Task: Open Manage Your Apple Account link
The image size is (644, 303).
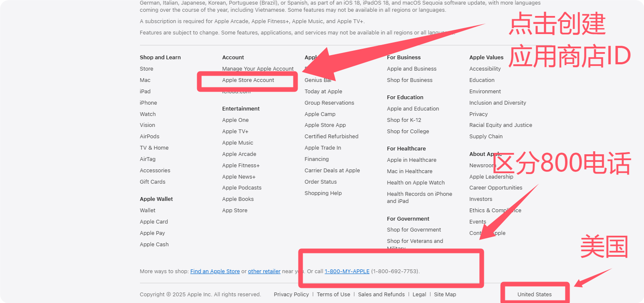Action: coord(258,69)
